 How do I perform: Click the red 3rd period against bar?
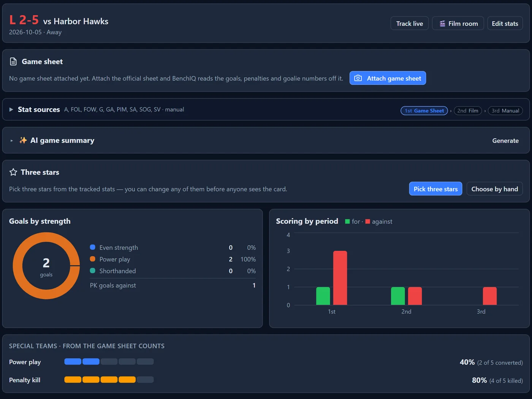pyautogui.click(x=490, y=296)
